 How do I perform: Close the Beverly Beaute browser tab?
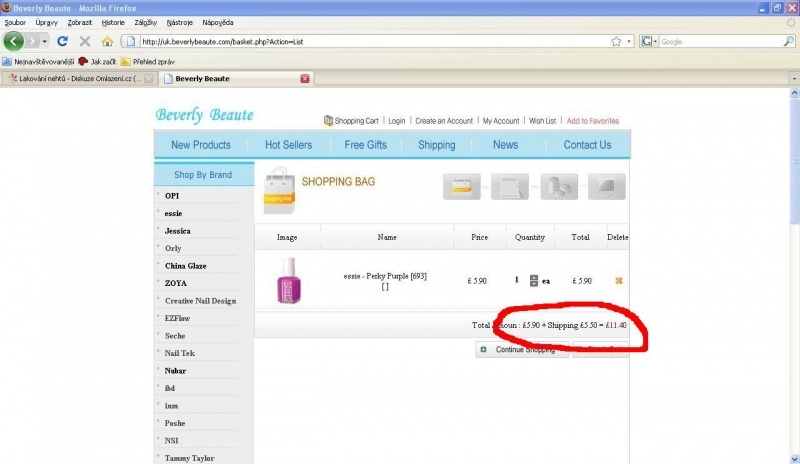[304, 78]
